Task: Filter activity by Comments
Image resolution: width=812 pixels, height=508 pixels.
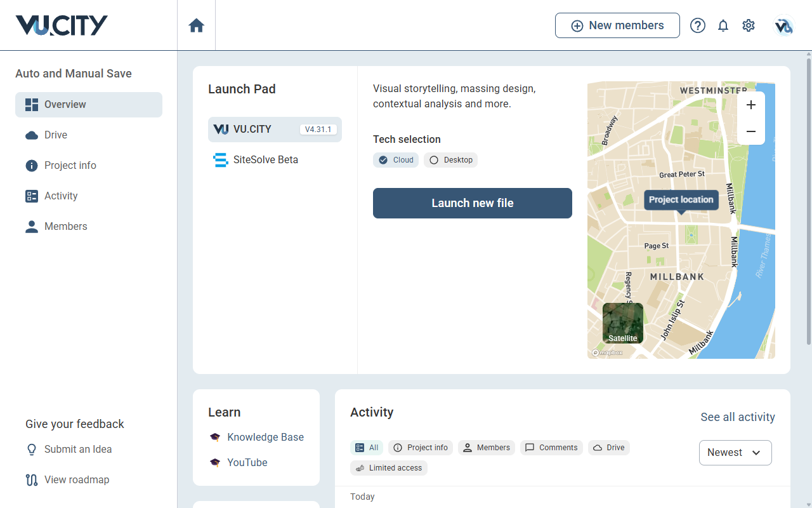Action: pos(551,448)
